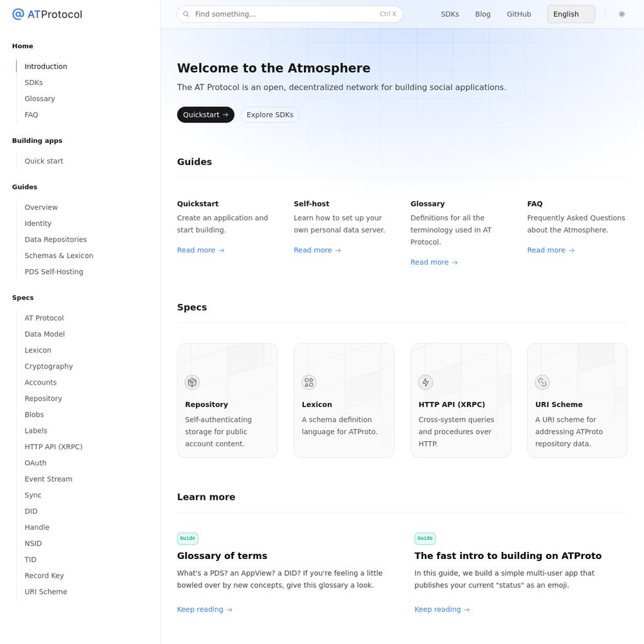The width and height of the screenshot is (644, 644).
Task: Open Lexicon spec in the sidebar
Action: [x=38, y=350]
